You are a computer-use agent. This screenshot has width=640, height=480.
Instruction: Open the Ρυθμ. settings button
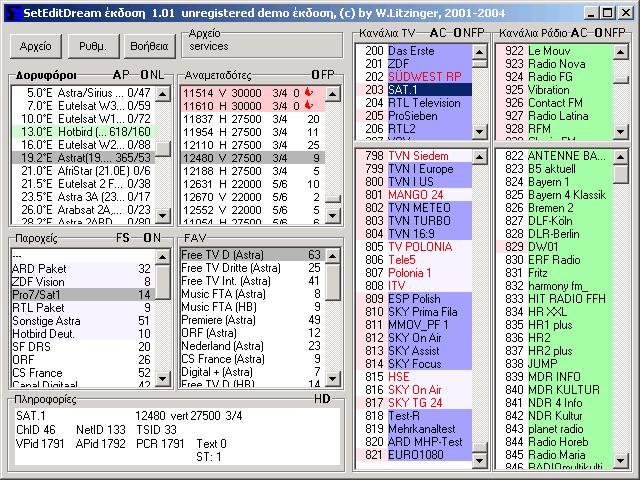(x=93, y=46)
